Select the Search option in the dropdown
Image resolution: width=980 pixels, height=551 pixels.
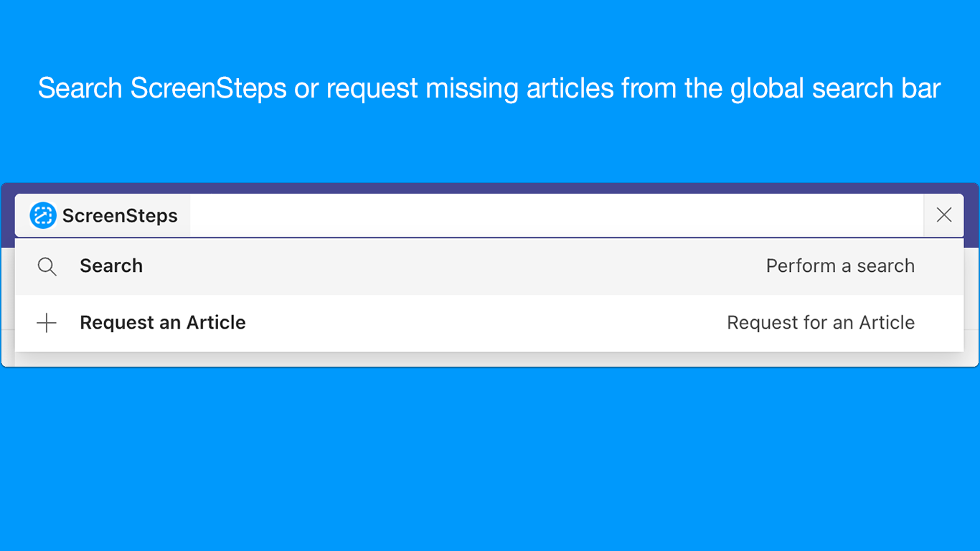click(x=111, y=266)
